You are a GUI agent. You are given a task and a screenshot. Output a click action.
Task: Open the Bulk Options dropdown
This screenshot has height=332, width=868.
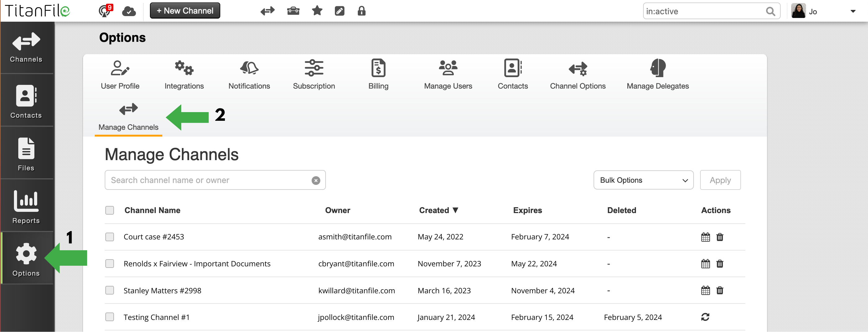pyautogui.click(x=643, y=180)
